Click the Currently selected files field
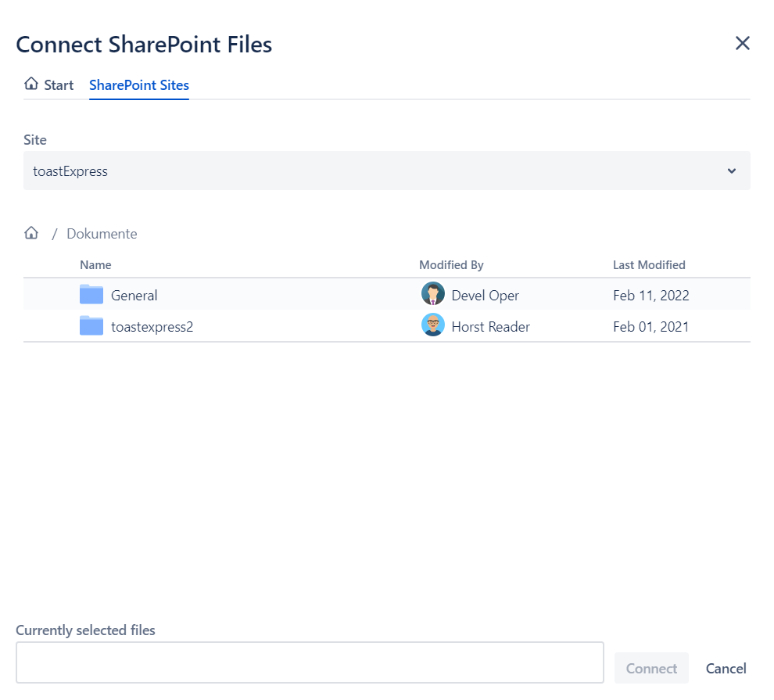 point(310,662)
